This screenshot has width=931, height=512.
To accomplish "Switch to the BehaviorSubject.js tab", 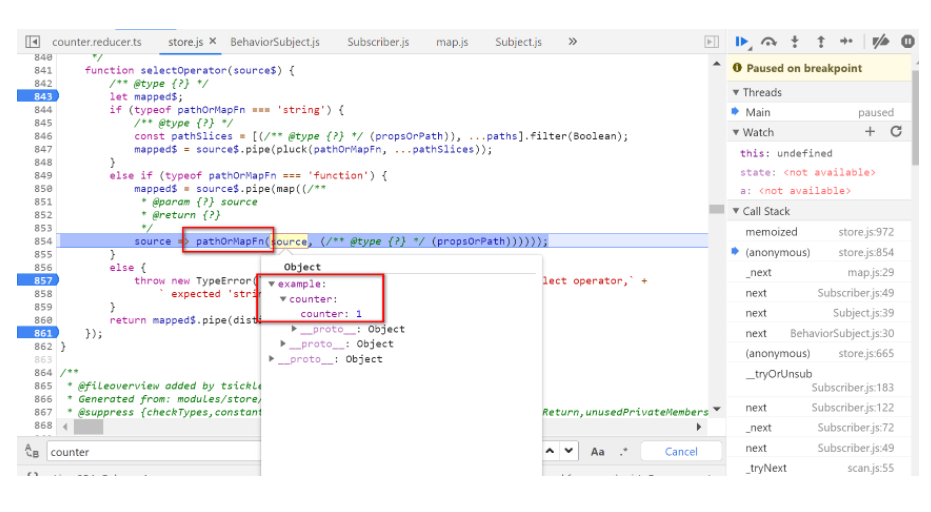I will (275, 42).
